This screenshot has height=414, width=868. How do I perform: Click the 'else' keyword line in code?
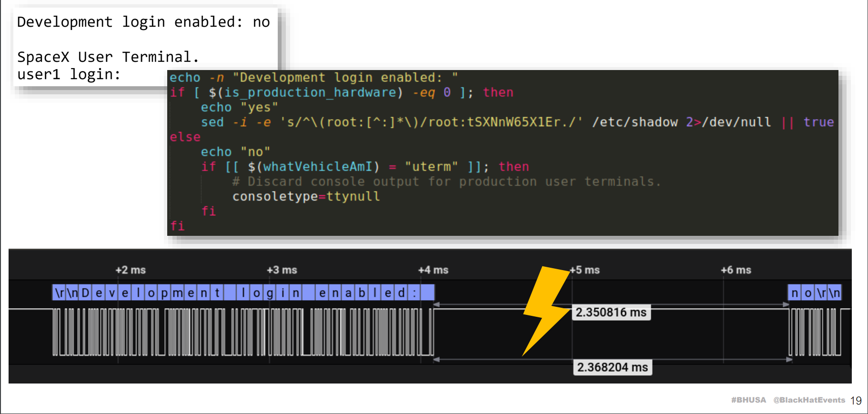(185, 137)
